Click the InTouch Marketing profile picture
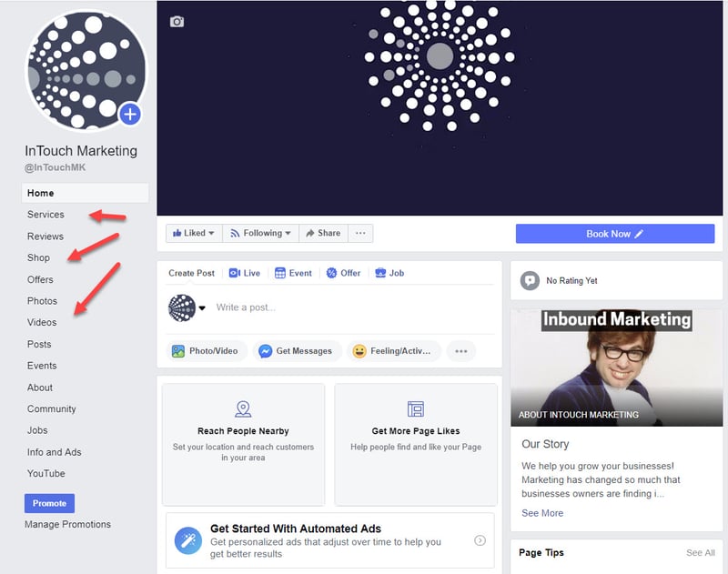The height and width of the screenshot is (574, 728). pos(86,72)
